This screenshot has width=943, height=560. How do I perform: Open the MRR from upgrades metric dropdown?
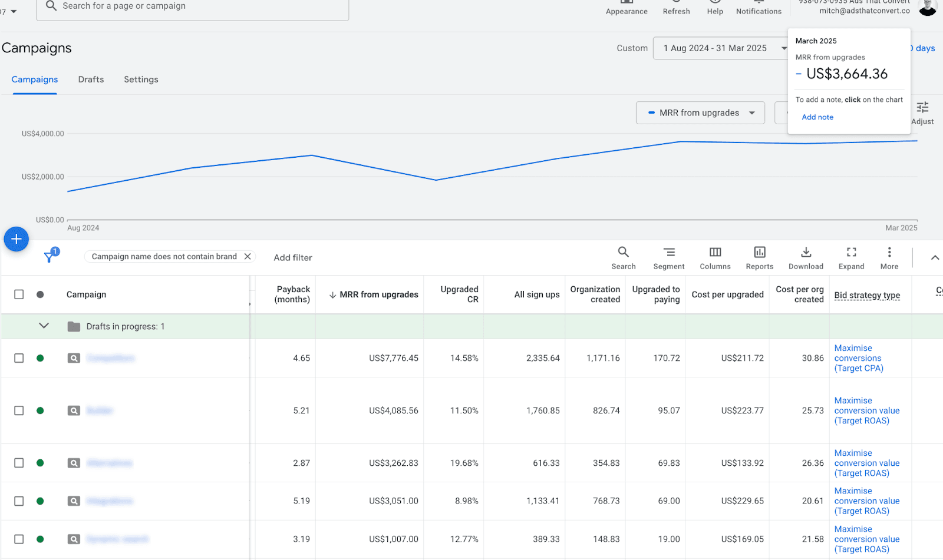click(700, 112)
